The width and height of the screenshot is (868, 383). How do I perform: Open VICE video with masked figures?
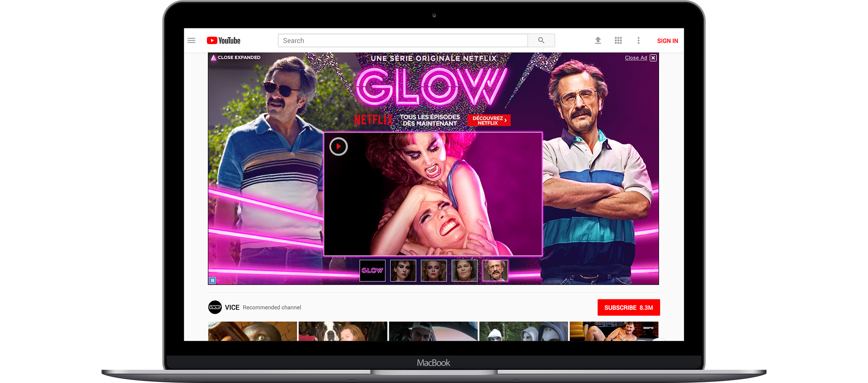point(524,331)
